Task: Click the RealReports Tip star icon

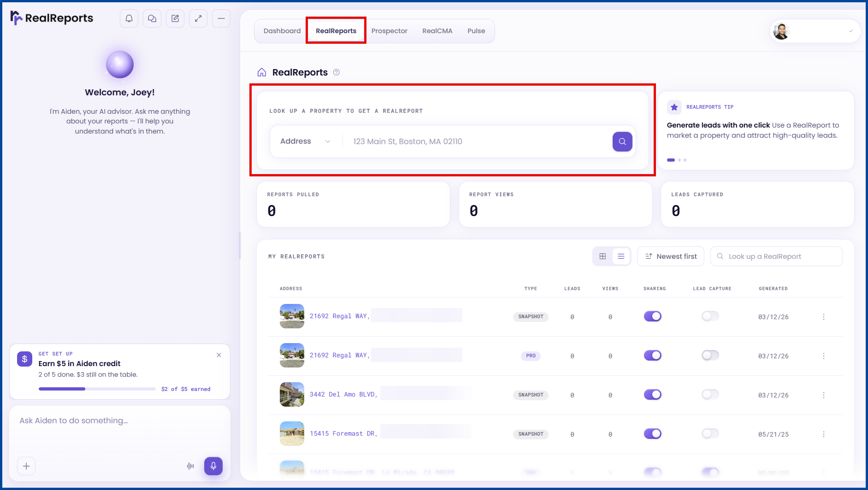Action: pyautogui.click(x=674, y=107)
